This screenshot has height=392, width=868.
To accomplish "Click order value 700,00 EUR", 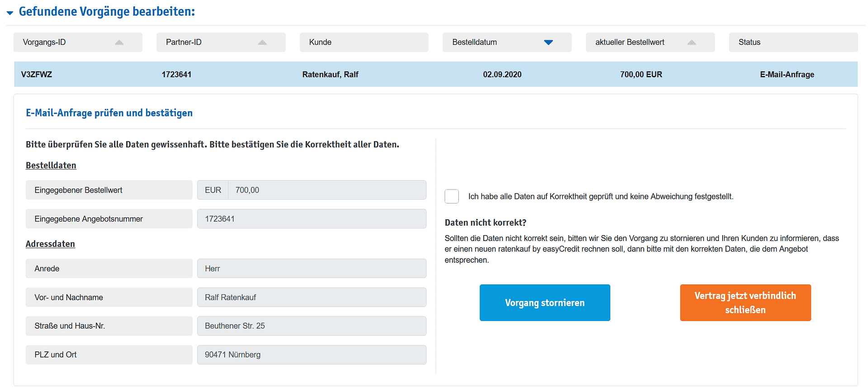I will tap(641, 75).
